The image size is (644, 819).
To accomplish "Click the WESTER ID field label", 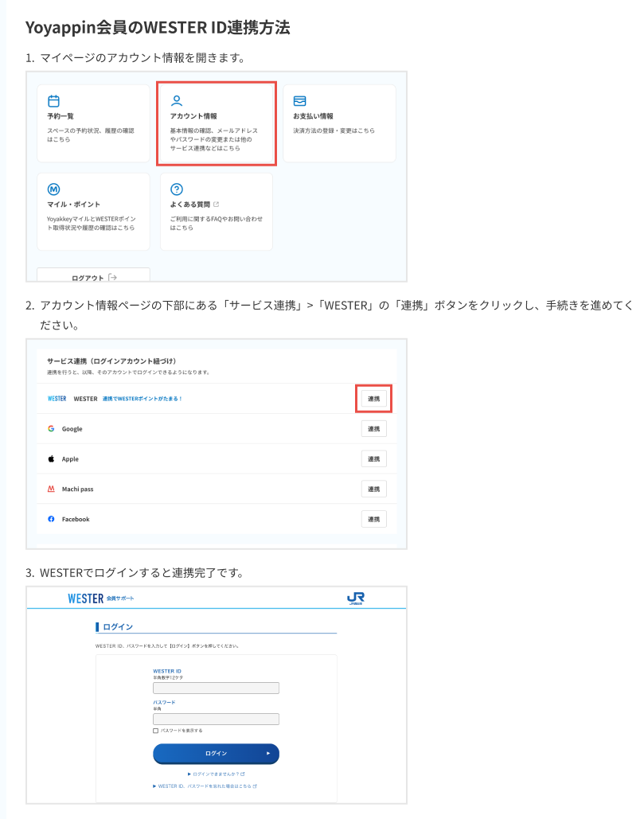I will (x=167, y=671).
